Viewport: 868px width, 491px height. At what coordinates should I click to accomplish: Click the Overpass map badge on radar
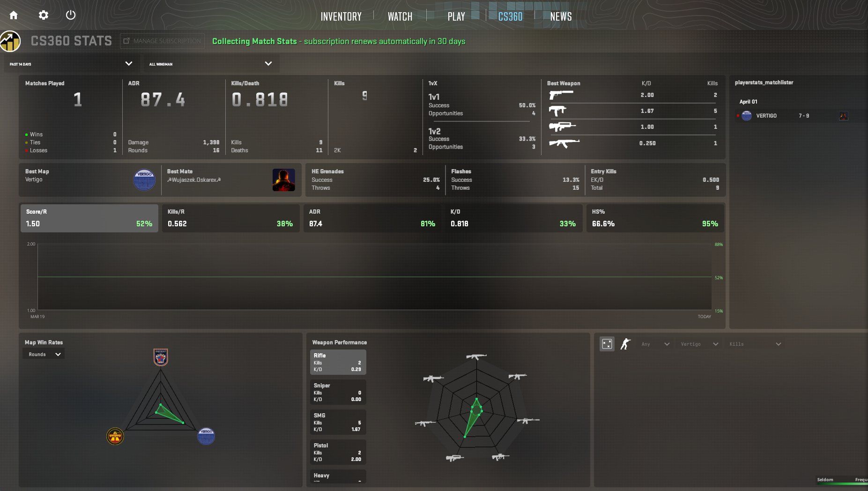(115, 436)
